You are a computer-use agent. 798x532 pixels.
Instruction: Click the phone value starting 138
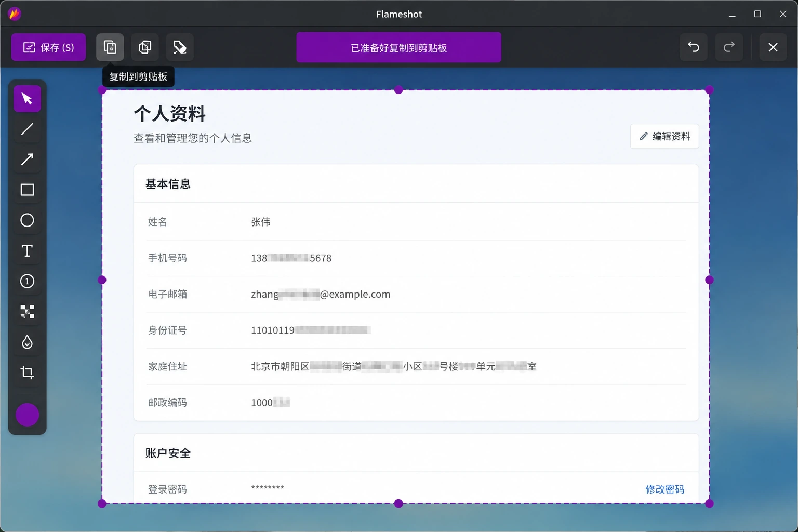291,258
